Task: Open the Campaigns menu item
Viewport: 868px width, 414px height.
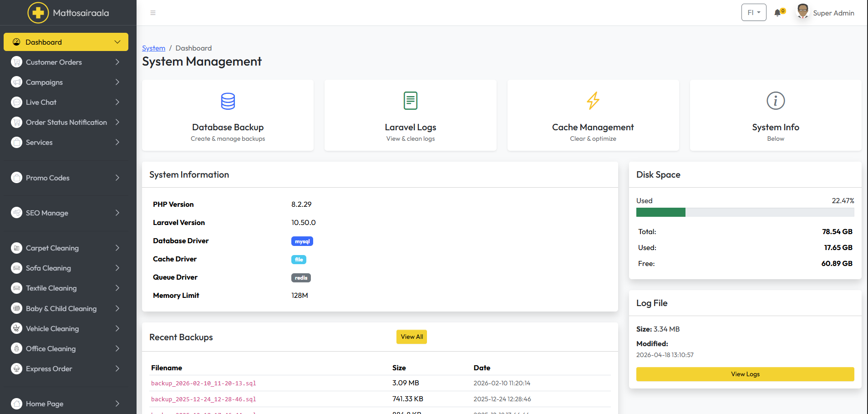Action: point(44,82)
